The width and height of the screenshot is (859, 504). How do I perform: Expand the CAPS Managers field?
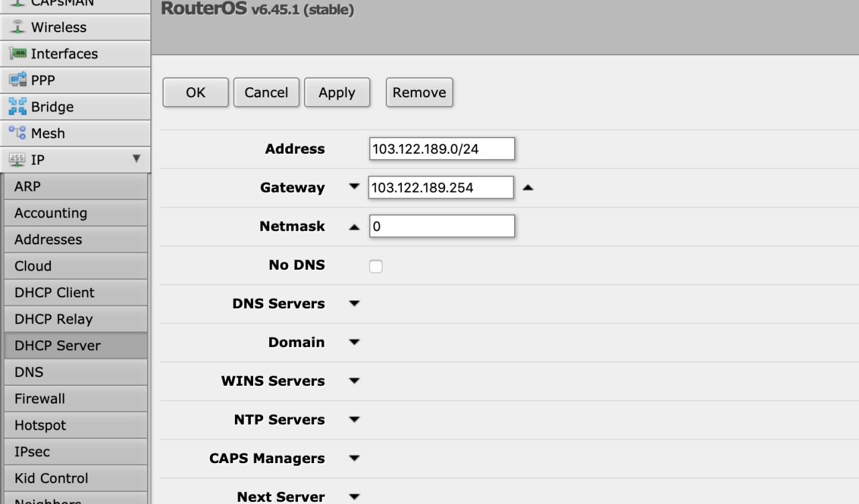pyautogui.click(x=354, y=458)
